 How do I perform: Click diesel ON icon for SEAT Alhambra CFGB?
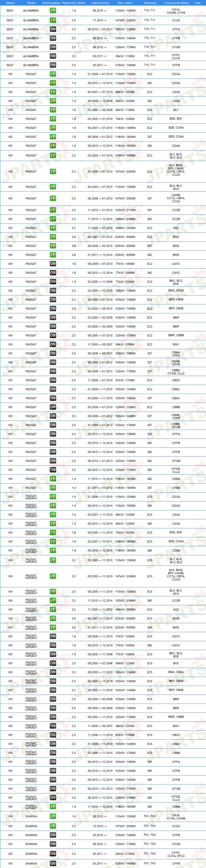[x=53, y=47]
